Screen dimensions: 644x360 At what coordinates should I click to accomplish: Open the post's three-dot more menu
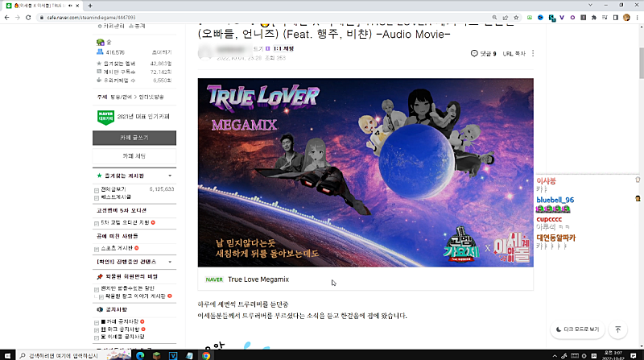(533, 53)
